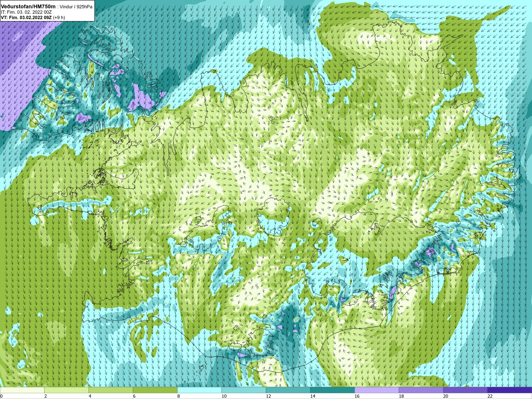Click the 'VT: Fim. 03.02.2022 09Z' line
The image size is (532, 399).
pos(26,17)
